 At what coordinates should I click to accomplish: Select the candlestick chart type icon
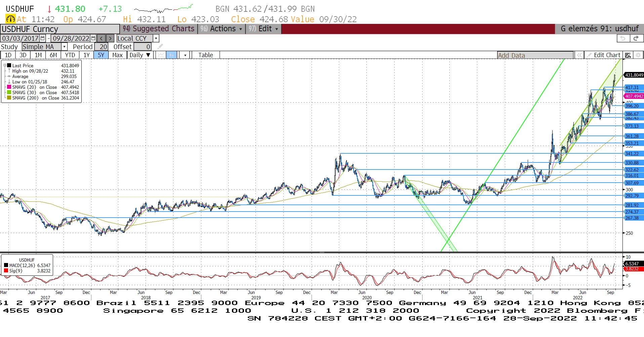tap(171, 55)
